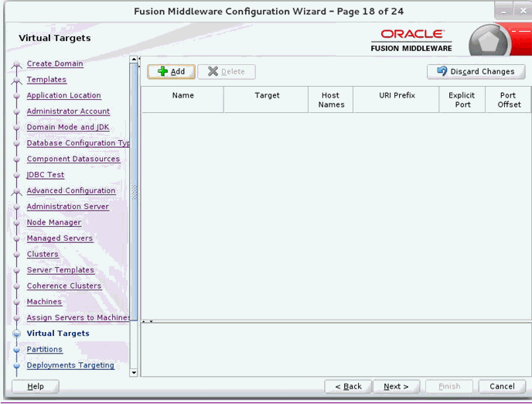Click the Delete button with X icon
532x404 pixels.
tap(227, 72)
